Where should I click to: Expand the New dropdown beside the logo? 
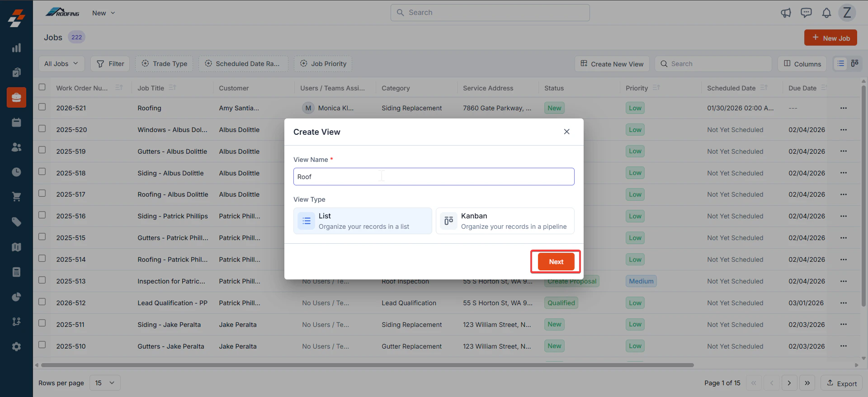coord(104,13)
